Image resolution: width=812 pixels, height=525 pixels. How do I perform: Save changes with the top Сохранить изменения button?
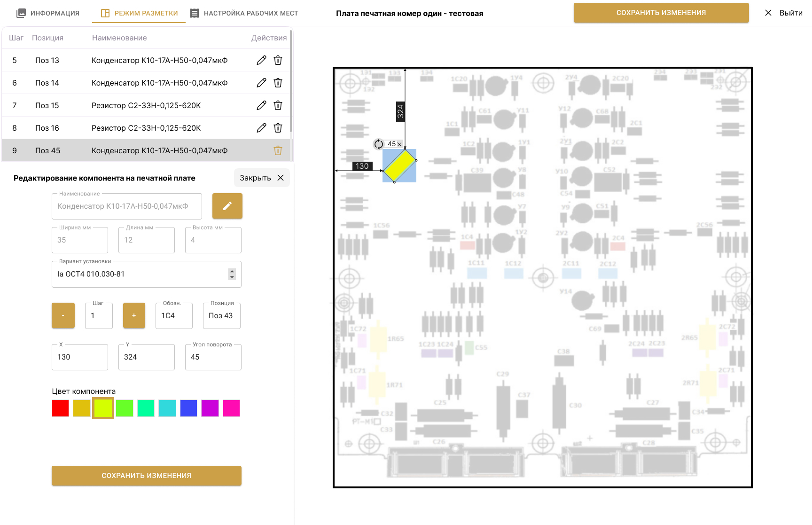click(x=661, y=13)
